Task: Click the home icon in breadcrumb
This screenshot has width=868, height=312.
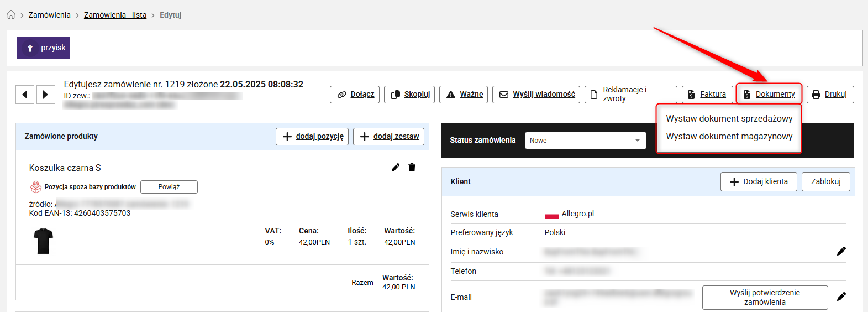Action: (11, 15)
